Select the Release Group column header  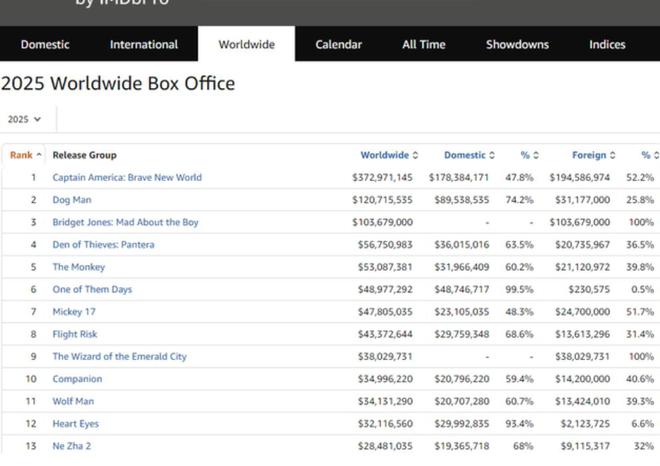[x=85, y=155]
